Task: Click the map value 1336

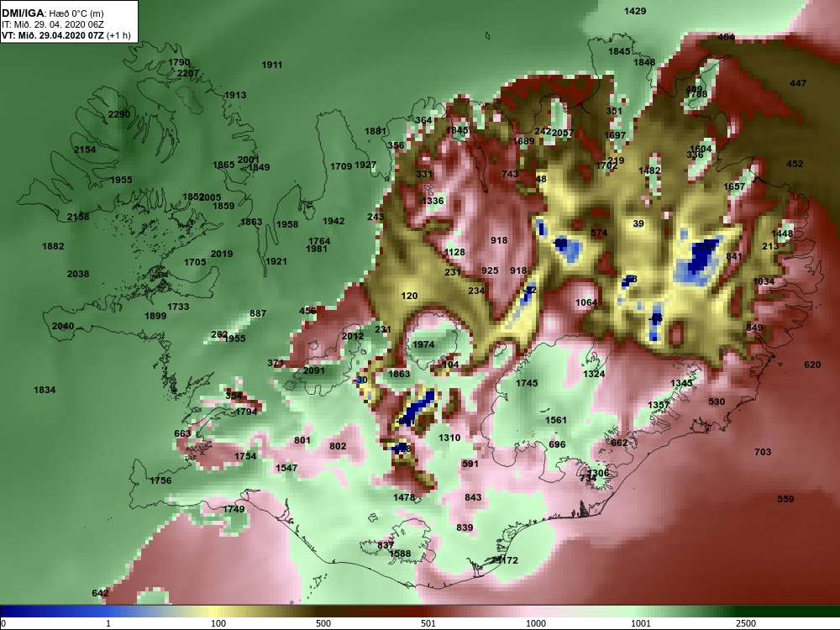Action: (433, 201)
